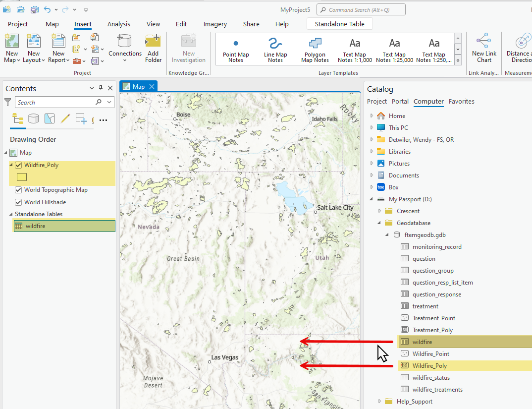Uncheck the World Topographic Map layer
Viewport: 532px width, 409px height.
(x=18, y=190)
